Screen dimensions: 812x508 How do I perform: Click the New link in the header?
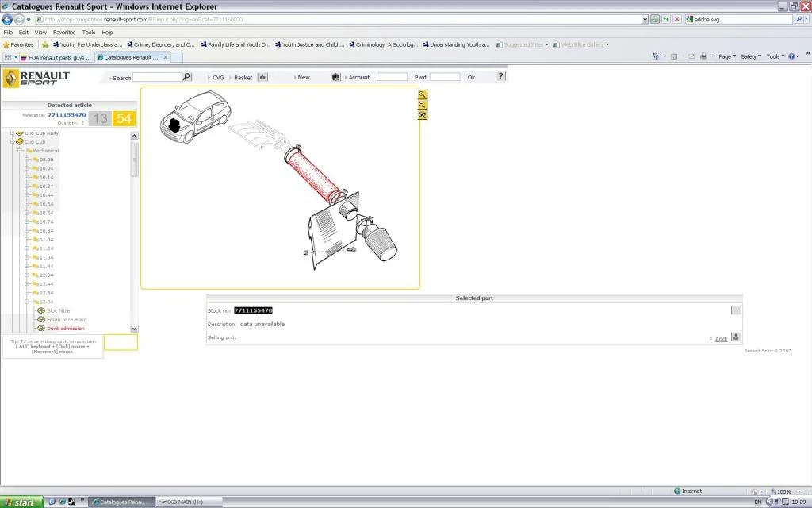[304, 77]
